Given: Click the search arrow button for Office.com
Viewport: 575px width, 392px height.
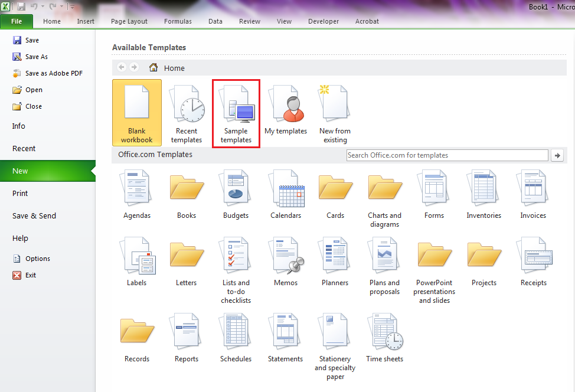Looking at the screenshot, I should click(557, 155).
